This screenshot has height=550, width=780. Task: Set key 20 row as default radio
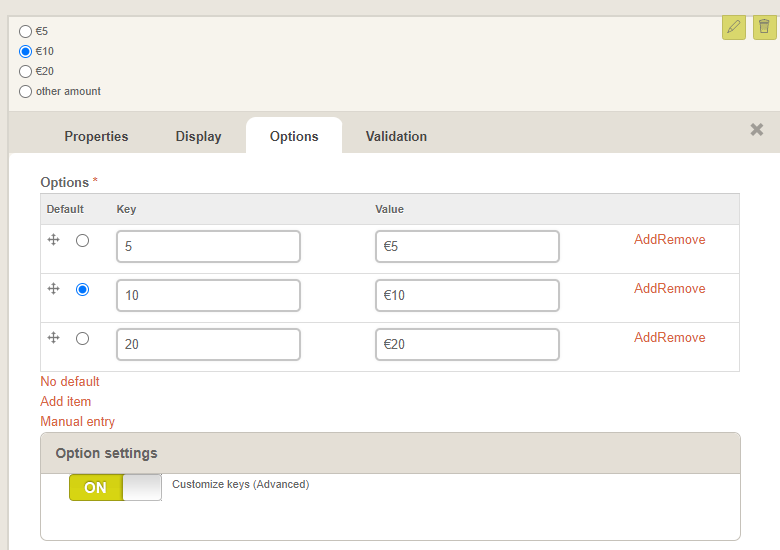[83, 339]
